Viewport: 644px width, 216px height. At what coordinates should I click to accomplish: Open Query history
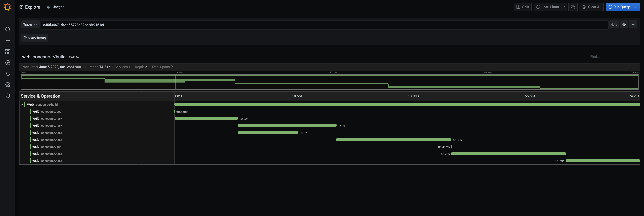(35, 38)
